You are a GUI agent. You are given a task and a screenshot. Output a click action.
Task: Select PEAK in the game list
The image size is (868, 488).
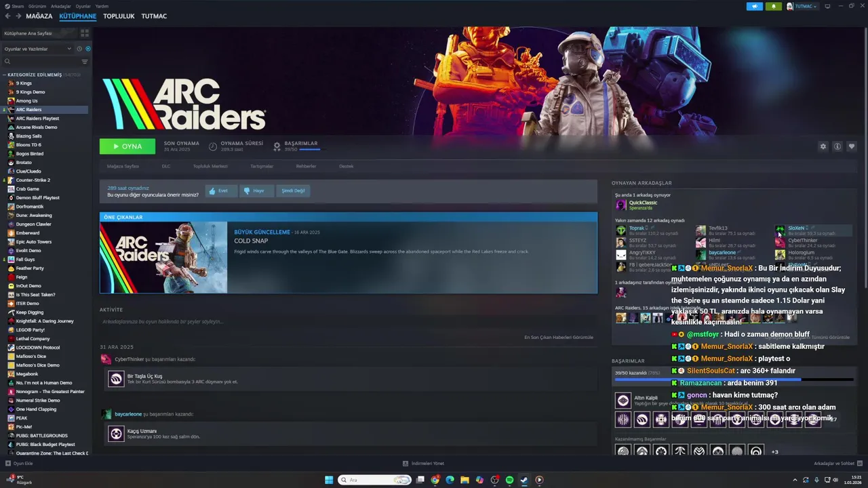tap(22, 418)
